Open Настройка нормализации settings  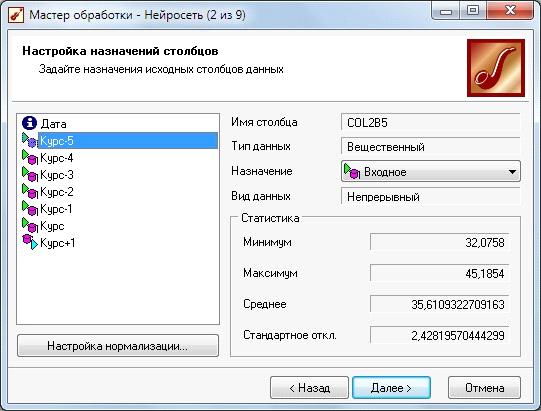tap(118, 346)
